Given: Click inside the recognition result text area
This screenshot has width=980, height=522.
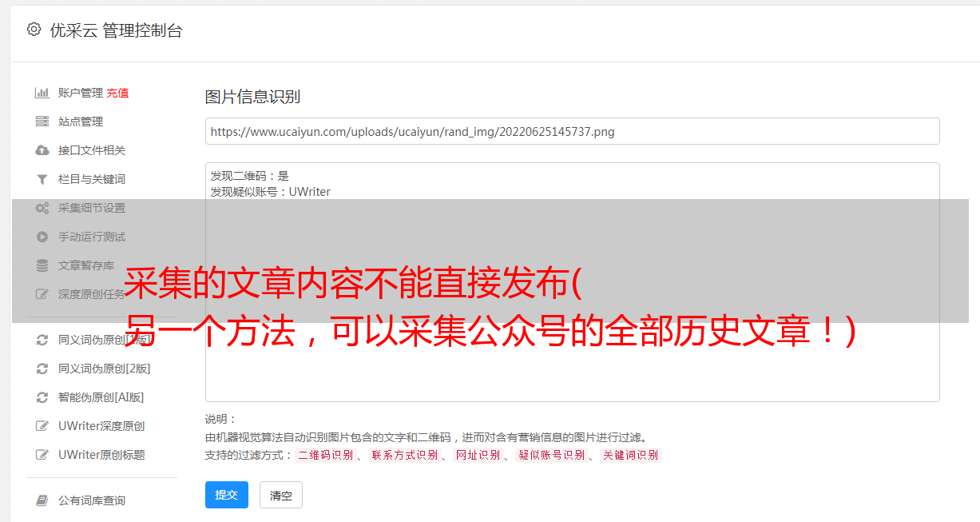Looking at the screenshot, I should 572,281.
